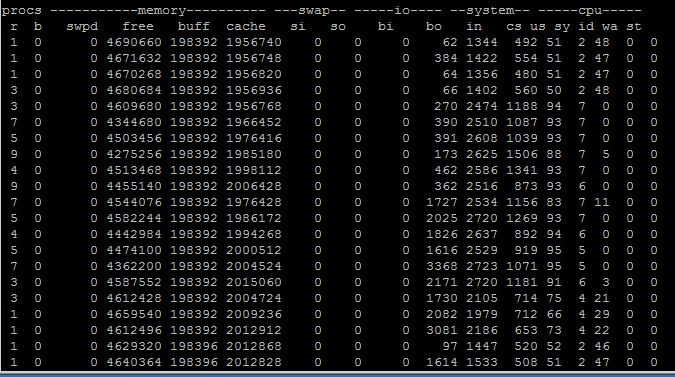The height and width of the screenshot is (377, 675).
Task: Click context switch value 492
Action: (x=526, y=42)
